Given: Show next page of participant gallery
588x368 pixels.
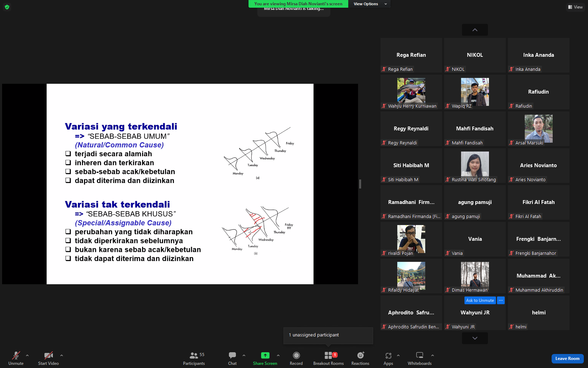Looking at the screenshot, I should tap(475, 338).
